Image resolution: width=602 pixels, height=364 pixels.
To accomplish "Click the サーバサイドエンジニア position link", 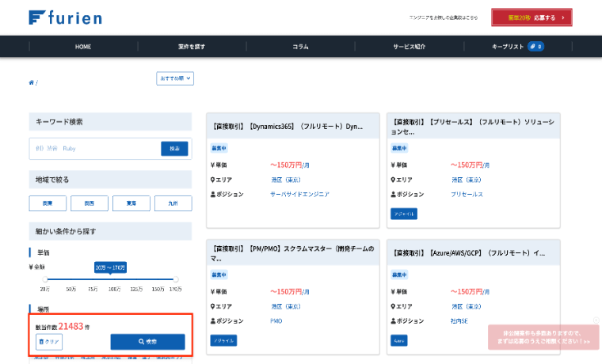I will [300, 195].
